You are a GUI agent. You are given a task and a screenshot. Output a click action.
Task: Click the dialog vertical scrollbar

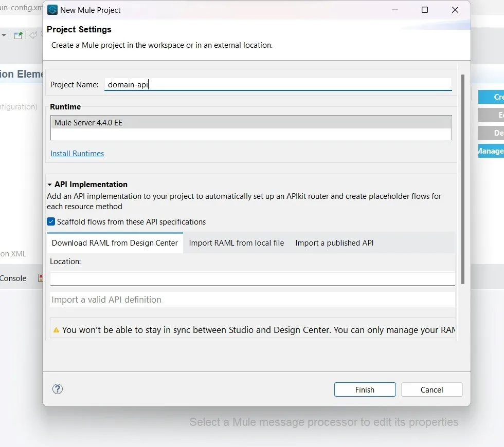[x=463, y=179]
